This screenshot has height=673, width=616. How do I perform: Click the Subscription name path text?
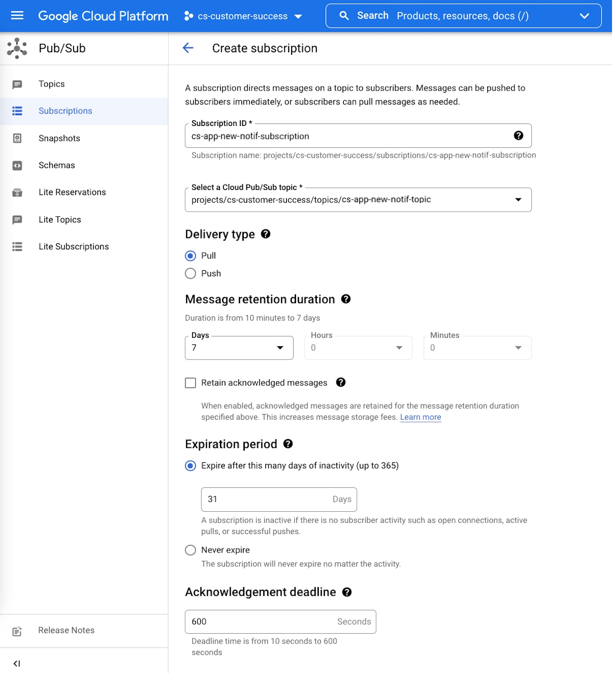coord(364,155)
